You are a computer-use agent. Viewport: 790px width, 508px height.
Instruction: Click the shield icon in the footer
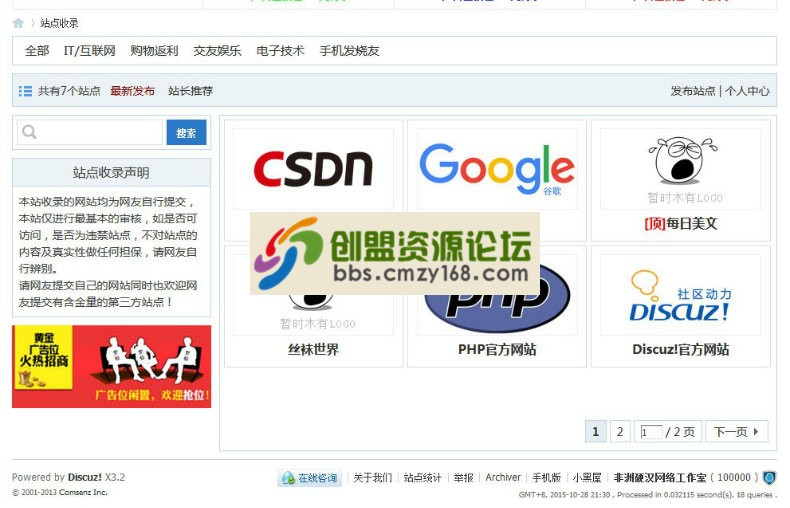[769, 477]
